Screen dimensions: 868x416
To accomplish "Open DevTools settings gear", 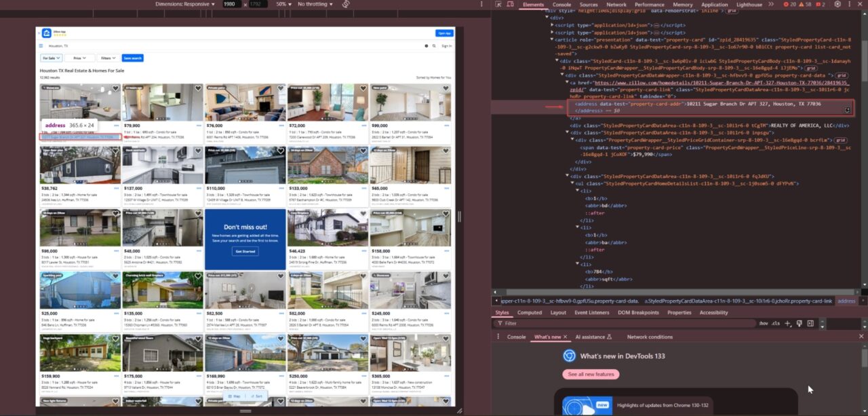I will (x=837, y=4).
